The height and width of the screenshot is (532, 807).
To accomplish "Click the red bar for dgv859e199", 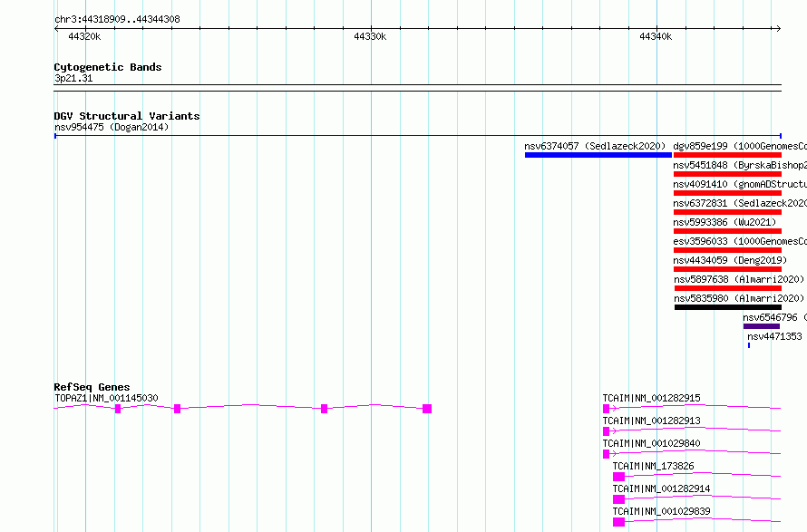I will (727, 155).
